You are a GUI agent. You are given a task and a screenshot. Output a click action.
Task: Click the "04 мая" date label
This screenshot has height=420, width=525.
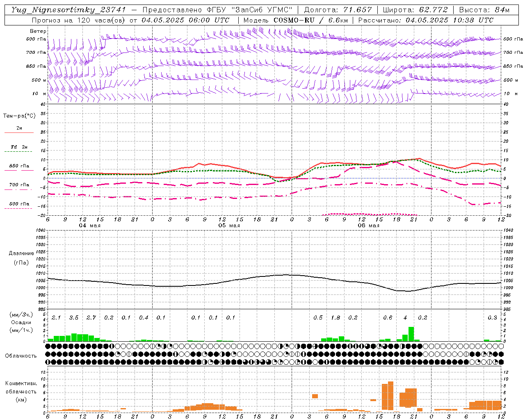90,226
